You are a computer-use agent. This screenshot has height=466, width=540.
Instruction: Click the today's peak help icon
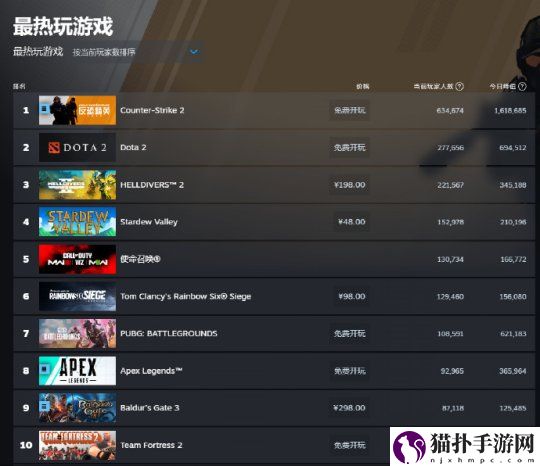tap(522, 86)
